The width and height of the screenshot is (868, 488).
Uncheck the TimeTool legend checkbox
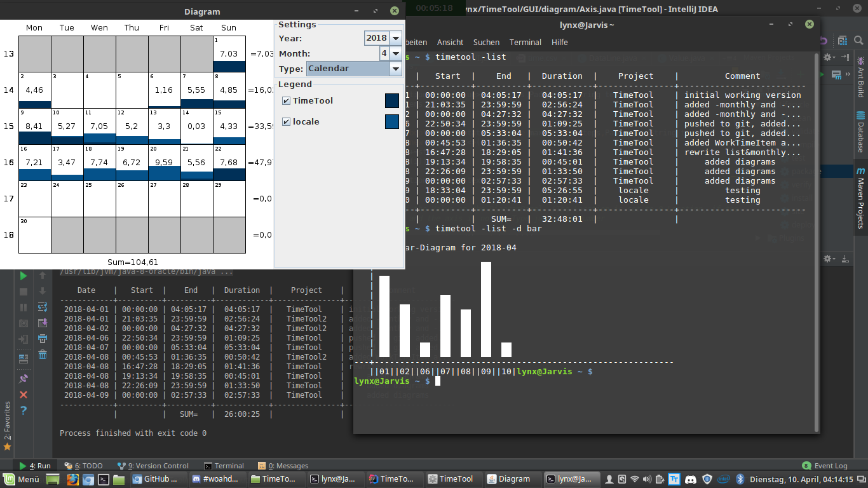(x=287, y=100)
